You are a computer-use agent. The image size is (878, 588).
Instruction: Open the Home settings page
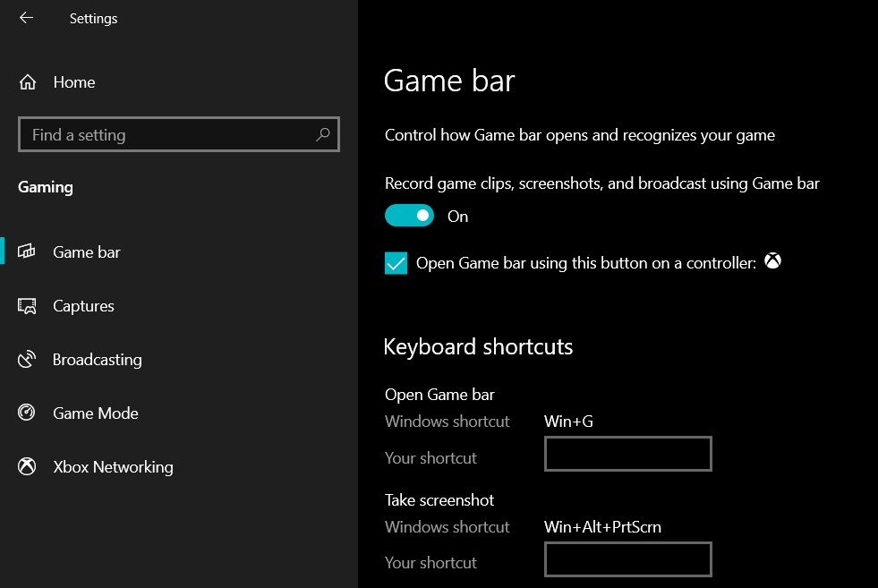74,82
